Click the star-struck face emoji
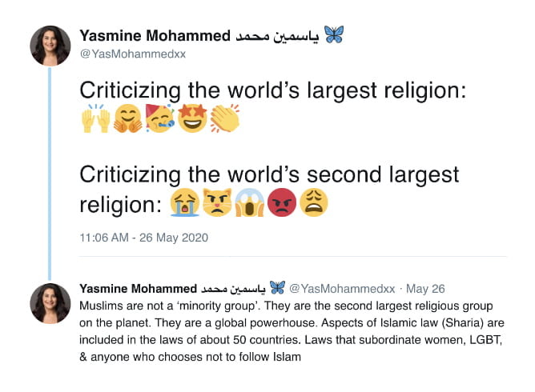This screenshot has width=535, height=392. click(x=192, y=121)
